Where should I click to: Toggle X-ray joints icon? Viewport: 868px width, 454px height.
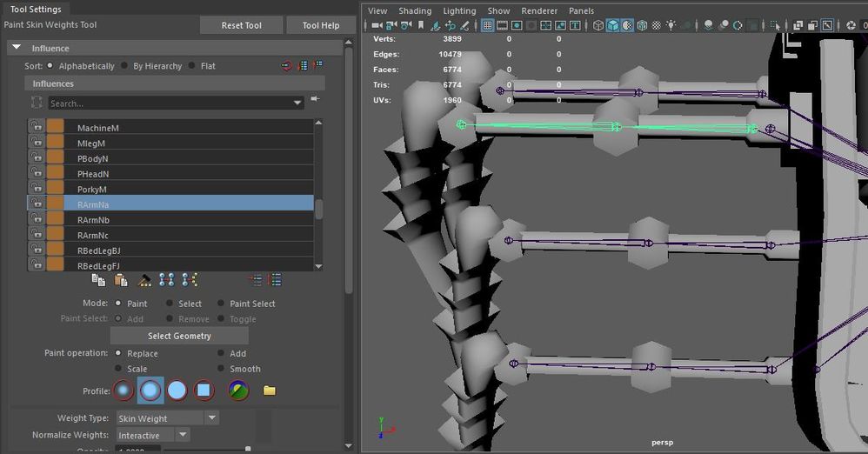827,25
